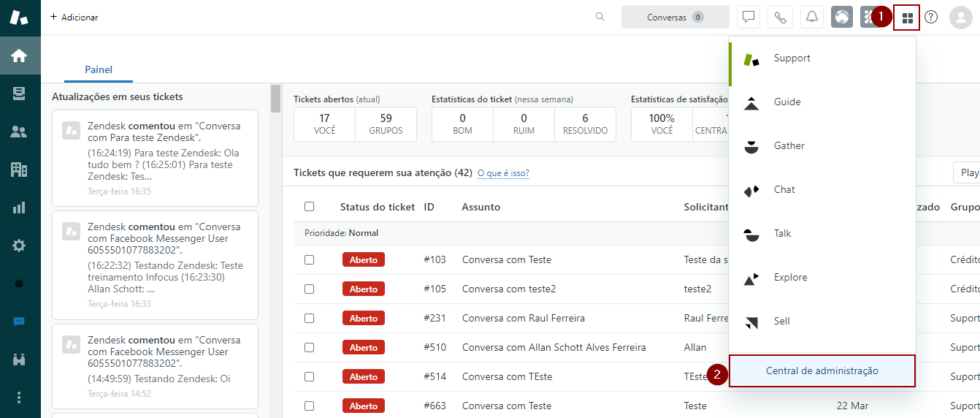Open the user profile avatar menu
Screen dimensions: 980x418
[x=960, y=18]
